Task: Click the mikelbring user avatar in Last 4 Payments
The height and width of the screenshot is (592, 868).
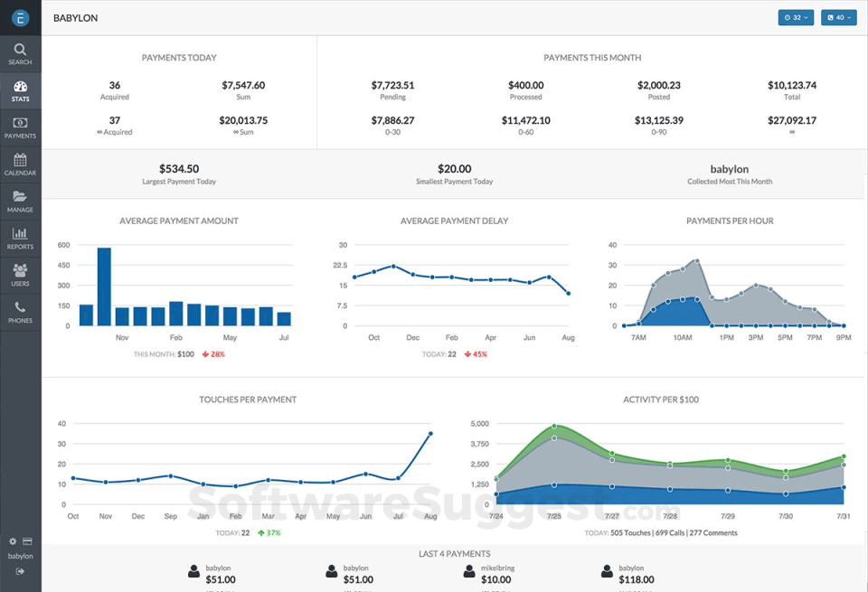Action: tap(469, 572)
